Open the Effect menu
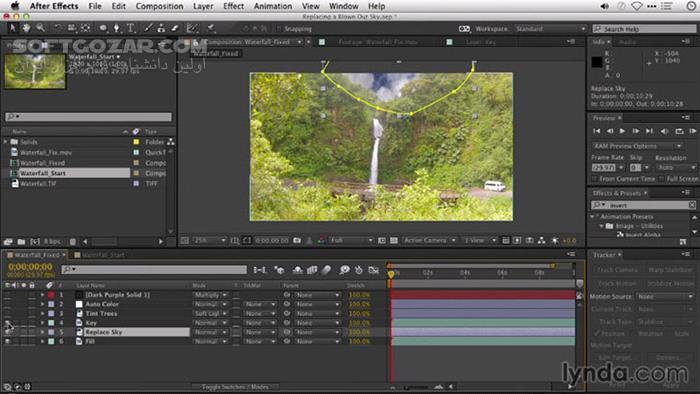The height and width of the screenshot is (394, 700). (233, 6)
